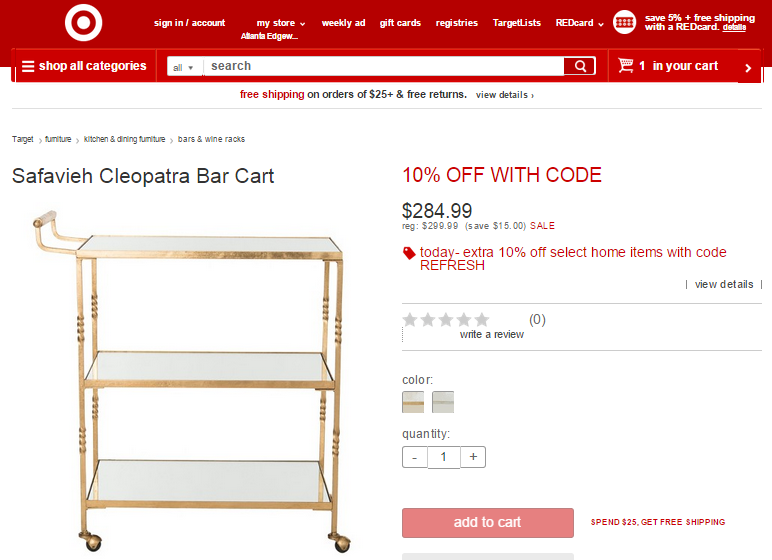The height and width of the screenshot is (560, 772).
Task: Select the gold color swatch
Action: point(413,402)
